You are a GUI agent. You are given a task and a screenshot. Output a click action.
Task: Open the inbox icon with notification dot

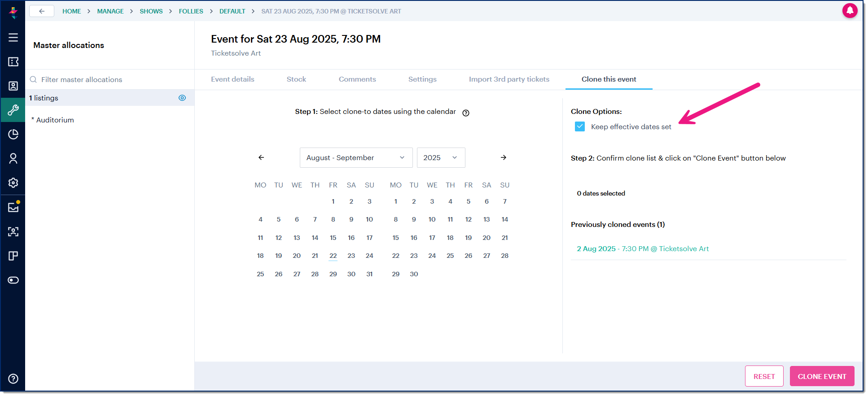[13, 207]
